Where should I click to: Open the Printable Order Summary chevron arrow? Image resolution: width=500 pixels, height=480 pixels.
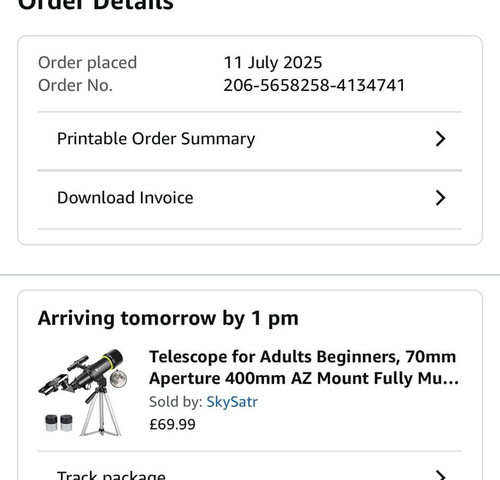[x=440, y=139]
